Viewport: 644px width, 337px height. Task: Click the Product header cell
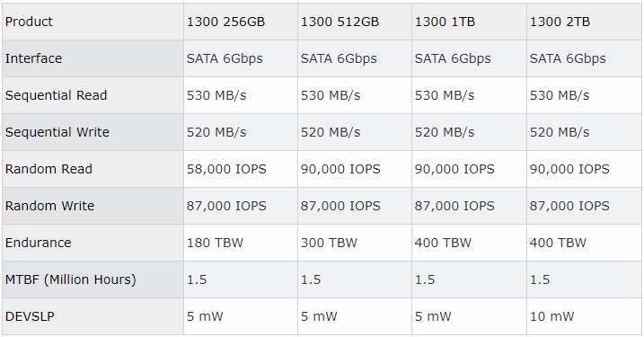coord(93,22)
